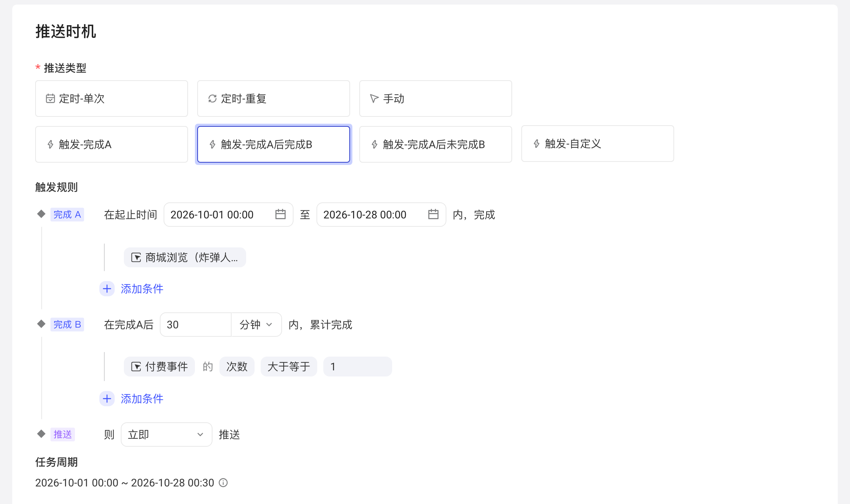Click the pointer icon in 手动 option
Screen dimensions: 850x504
point(374,99)
